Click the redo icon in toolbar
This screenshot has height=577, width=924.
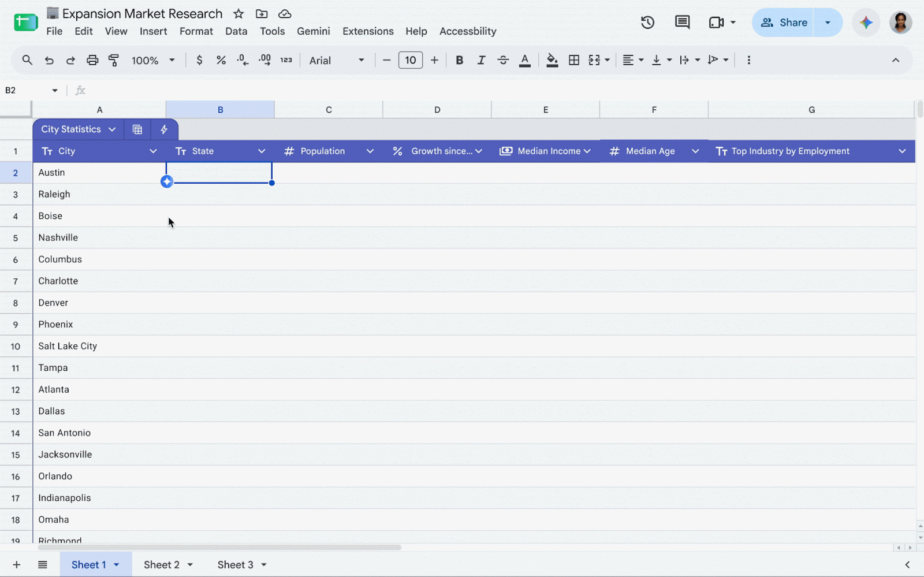[x=70, y=60]
